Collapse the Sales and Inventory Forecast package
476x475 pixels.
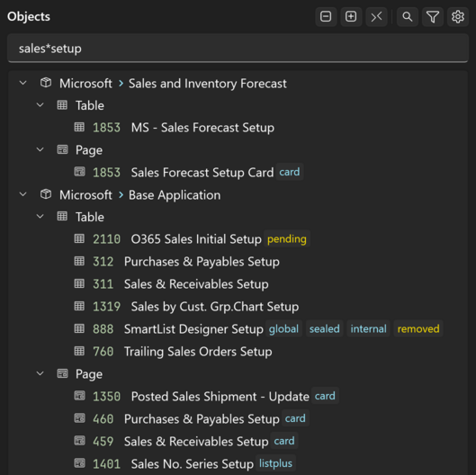pyautogui.click(x=23, y=83)
